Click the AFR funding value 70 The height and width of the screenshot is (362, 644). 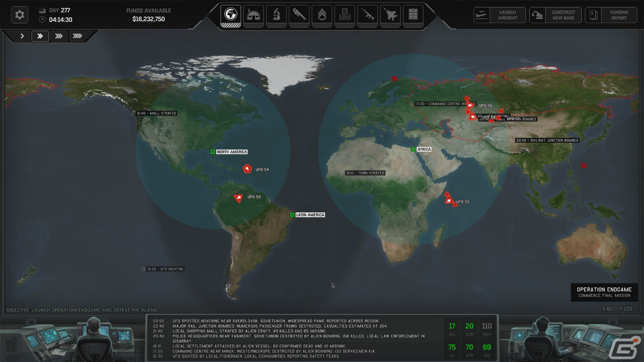pos(469,348)
